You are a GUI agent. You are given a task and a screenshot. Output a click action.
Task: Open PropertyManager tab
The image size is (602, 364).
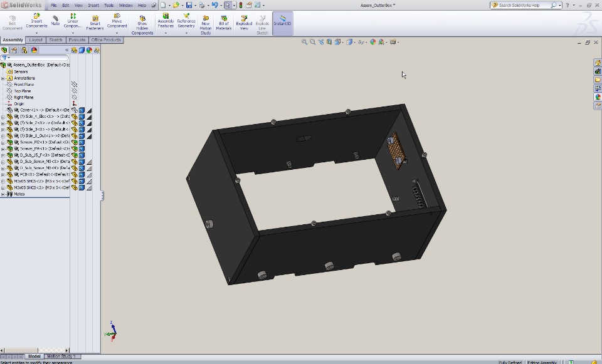pos(14,50)
